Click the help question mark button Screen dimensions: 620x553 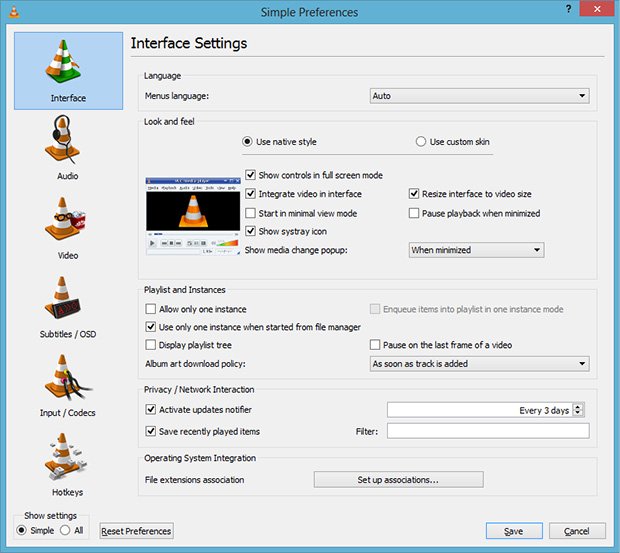[x=568, y=9]
